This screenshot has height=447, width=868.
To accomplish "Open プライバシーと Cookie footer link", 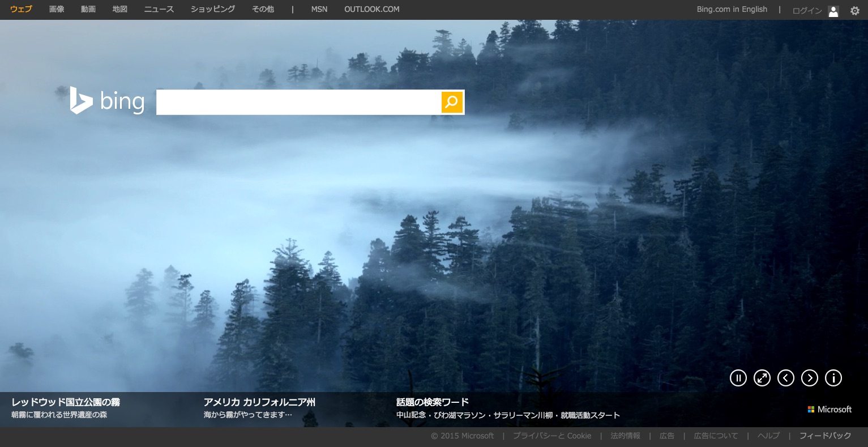I will (552, 436).
